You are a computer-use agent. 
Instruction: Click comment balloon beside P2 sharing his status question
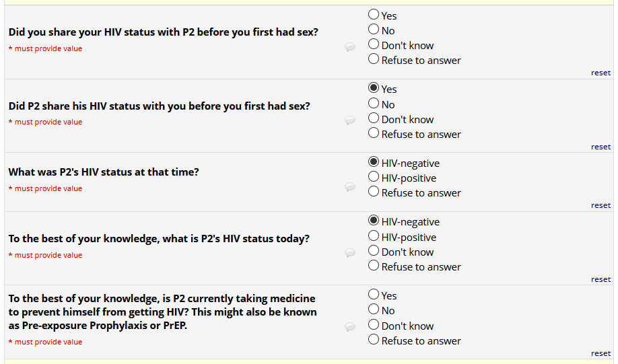[x=350, y=120]
